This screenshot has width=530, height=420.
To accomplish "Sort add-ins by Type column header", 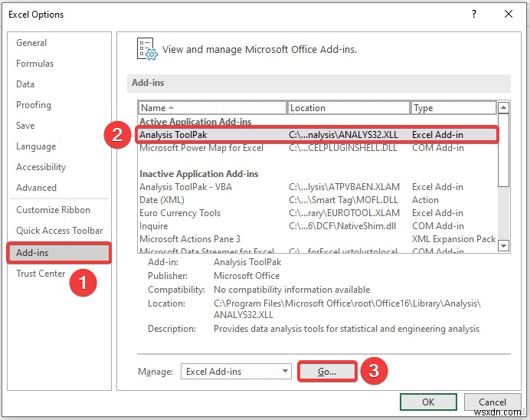I will pyautogui.click(x=453, y=108).
